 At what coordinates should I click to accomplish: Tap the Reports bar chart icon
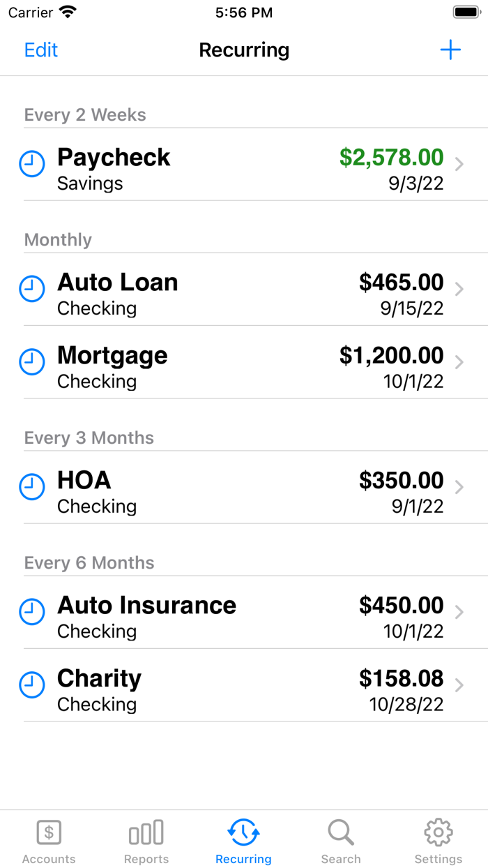click(146, 832)
